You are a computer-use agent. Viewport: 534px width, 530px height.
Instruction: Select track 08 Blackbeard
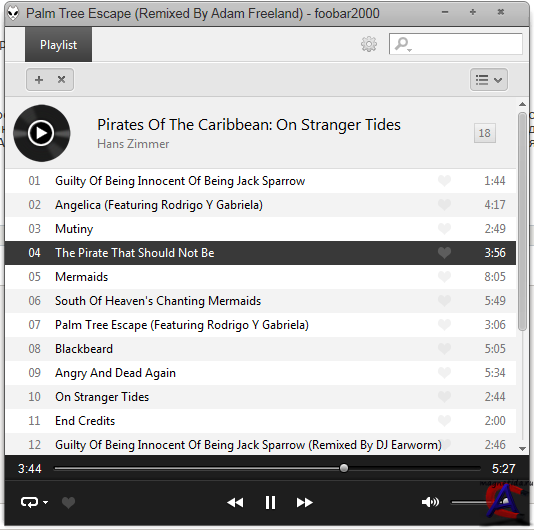[x=260, y=349]
